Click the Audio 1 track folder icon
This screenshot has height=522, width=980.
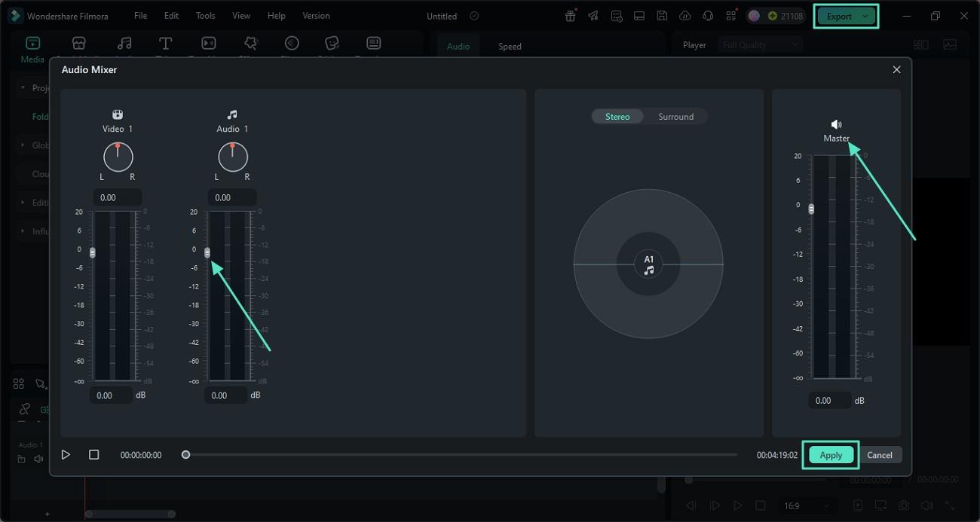[x=22, y=459]
